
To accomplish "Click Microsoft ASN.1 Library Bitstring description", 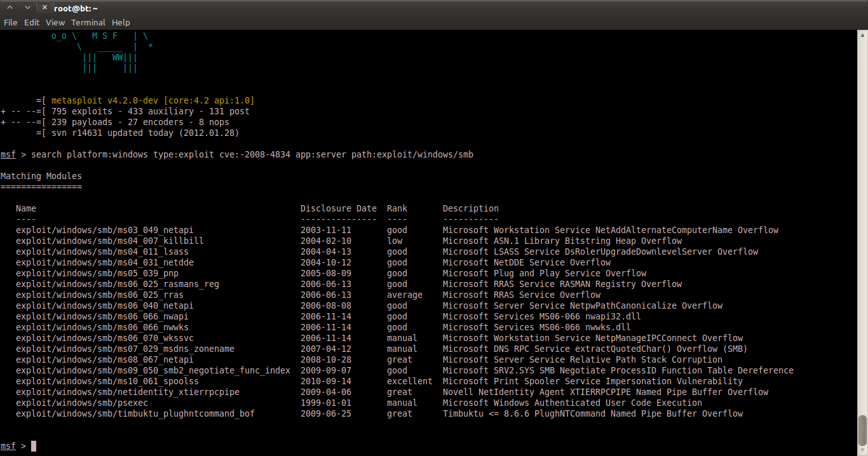I will click(x=562, y=241).
